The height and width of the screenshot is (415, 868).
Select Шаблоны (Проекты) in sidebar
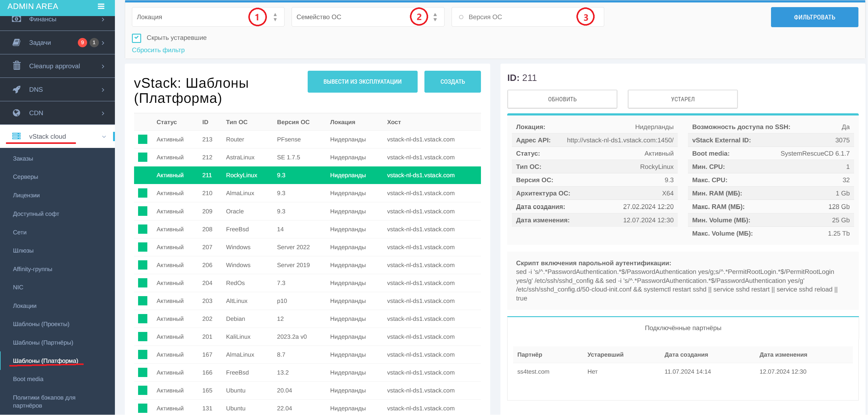point(41,324)
